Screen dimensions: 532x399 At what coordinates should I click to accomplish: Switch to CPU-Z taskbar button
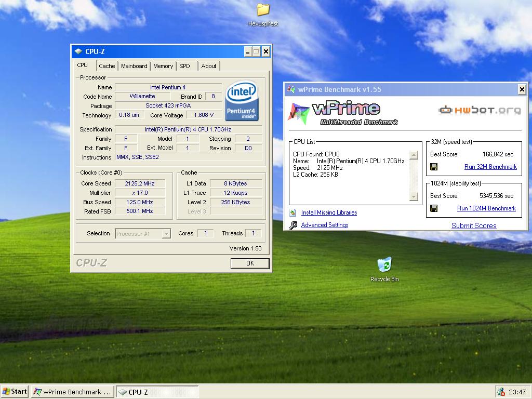coord(157,392)
